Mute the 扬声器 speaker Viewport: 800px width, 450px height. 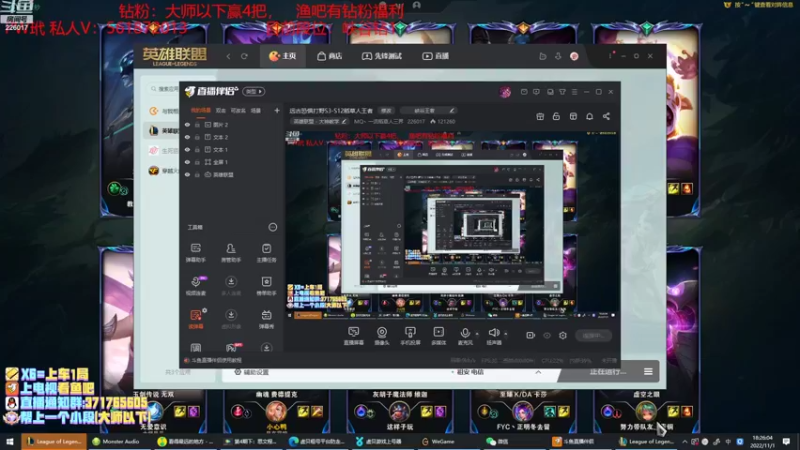click(x=493, y=336)
